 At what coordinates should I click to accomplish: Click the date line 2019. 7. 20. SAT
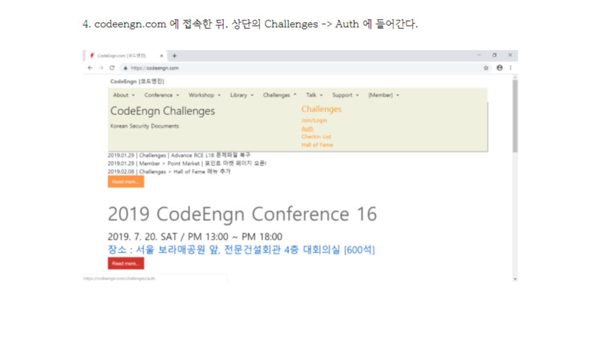point(195,237)
